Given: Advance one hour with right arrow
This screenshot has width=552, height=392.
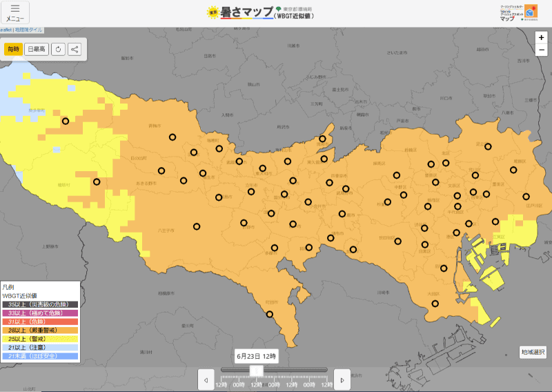Looking at the screenshot, I should click(342, 380).
